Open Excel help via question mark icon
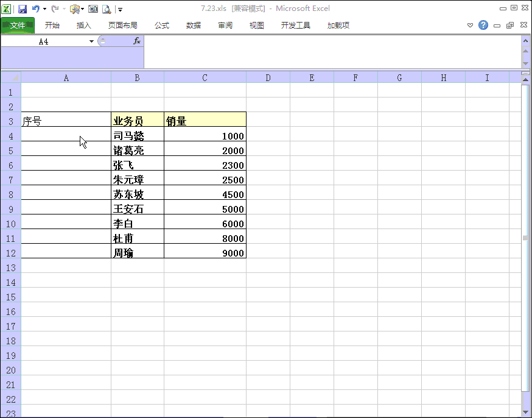 [483, 25]
